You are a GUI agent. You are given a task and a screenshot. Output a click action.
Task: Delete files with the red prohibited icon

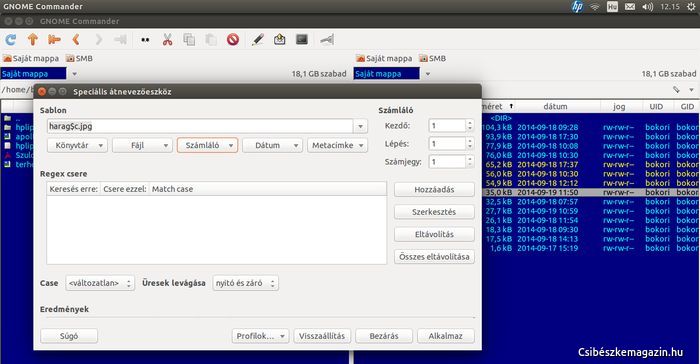click(233, 40)
